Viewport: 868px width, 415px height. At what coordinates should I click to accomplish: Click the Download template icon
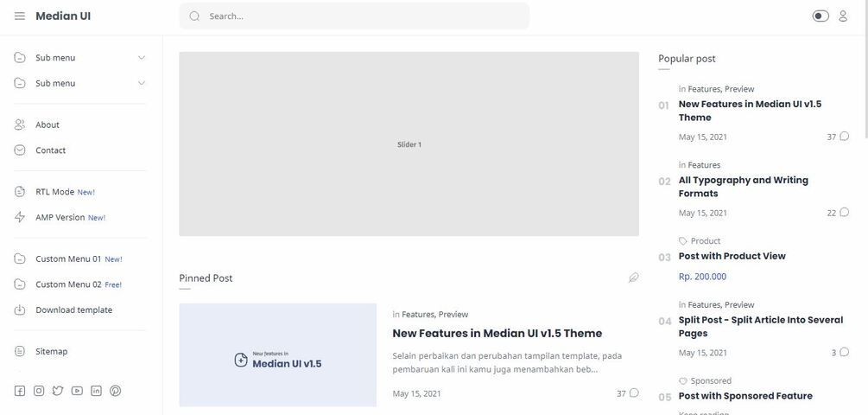point(19,310)
